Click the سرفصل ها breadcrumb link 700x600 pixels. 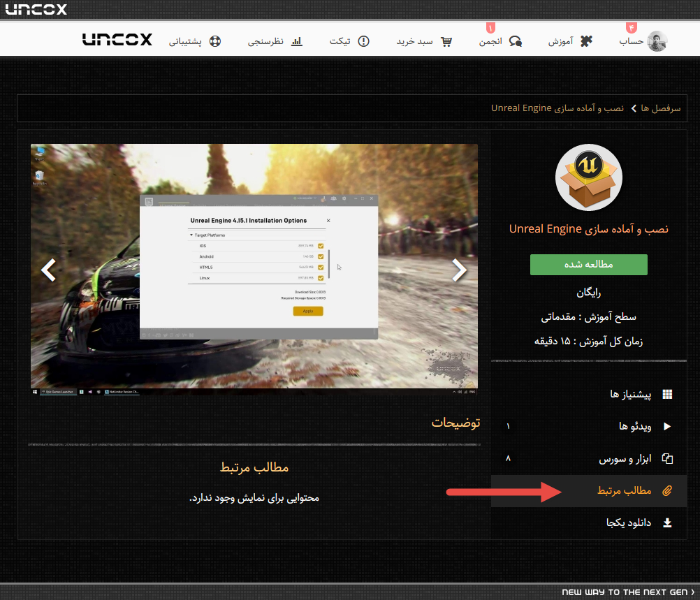(661, 108)
